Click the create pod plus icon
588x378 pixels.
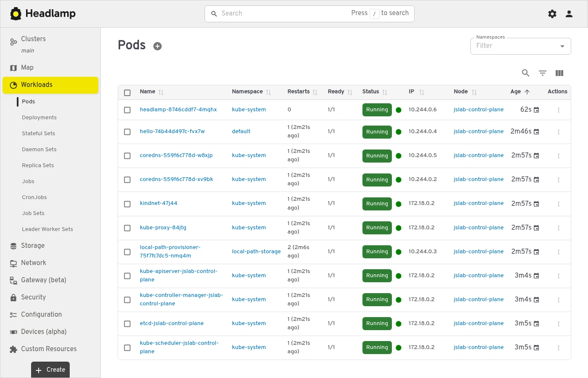(157, 46)
